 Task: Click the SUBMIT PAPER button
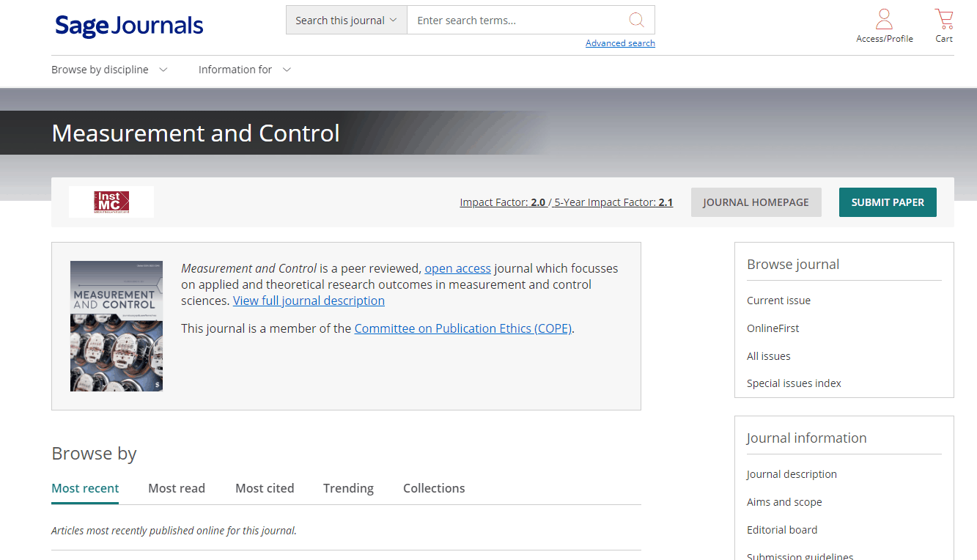point(888,202)
